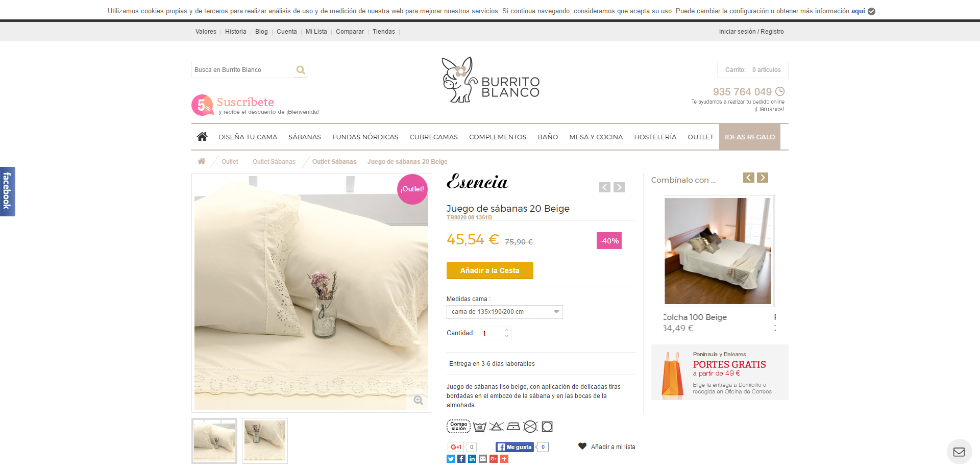Screen dimensions: 980x472
Task: Click Añadir a la Cesta button
Action: tap(490, 270)
